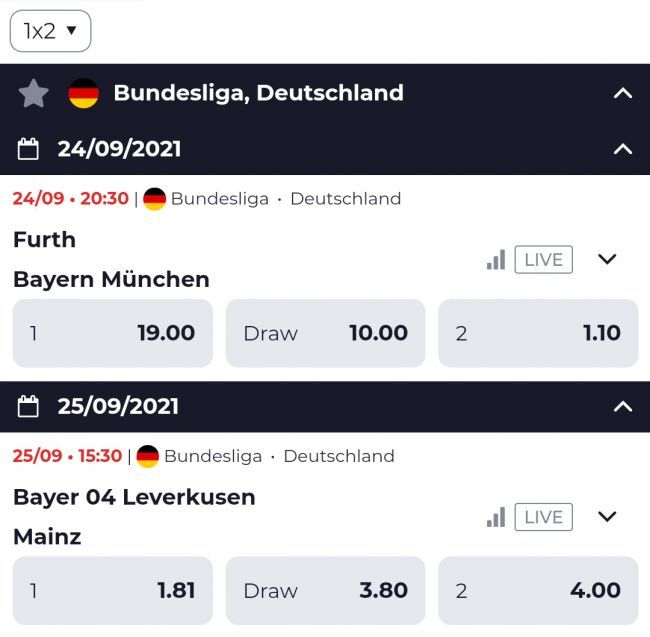
Task: Expand more markets for Furth match
Action: click(607, 259)
